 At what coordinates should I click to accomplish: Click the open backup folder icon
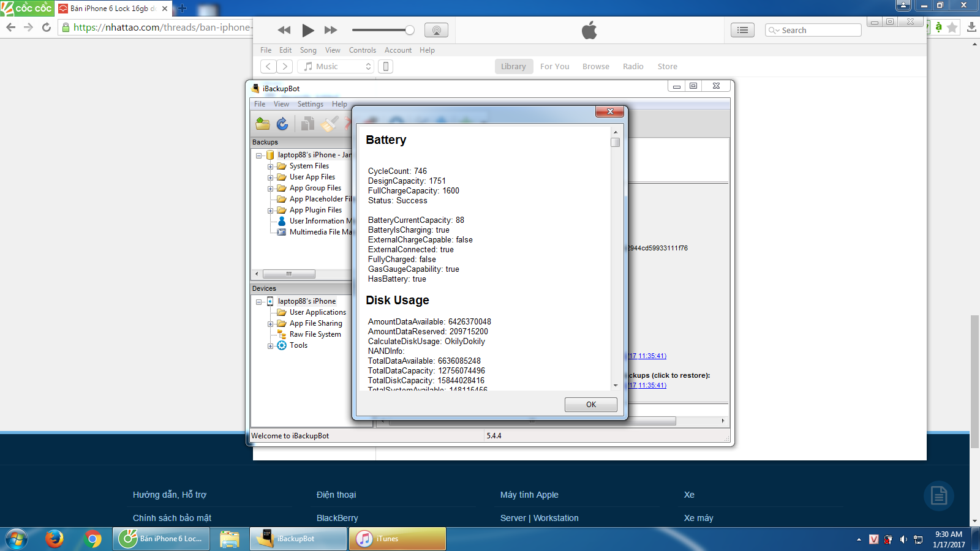coord(263,124)
